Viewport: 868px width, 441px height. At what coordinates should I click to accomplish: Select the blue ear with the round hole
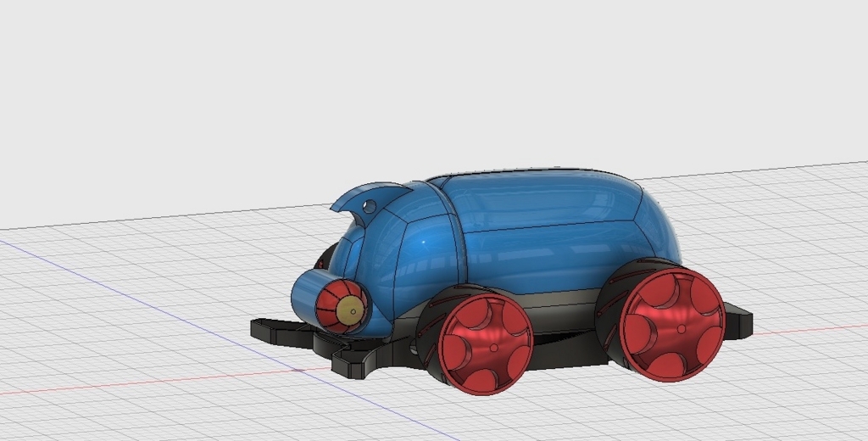(x=370, y=203)
